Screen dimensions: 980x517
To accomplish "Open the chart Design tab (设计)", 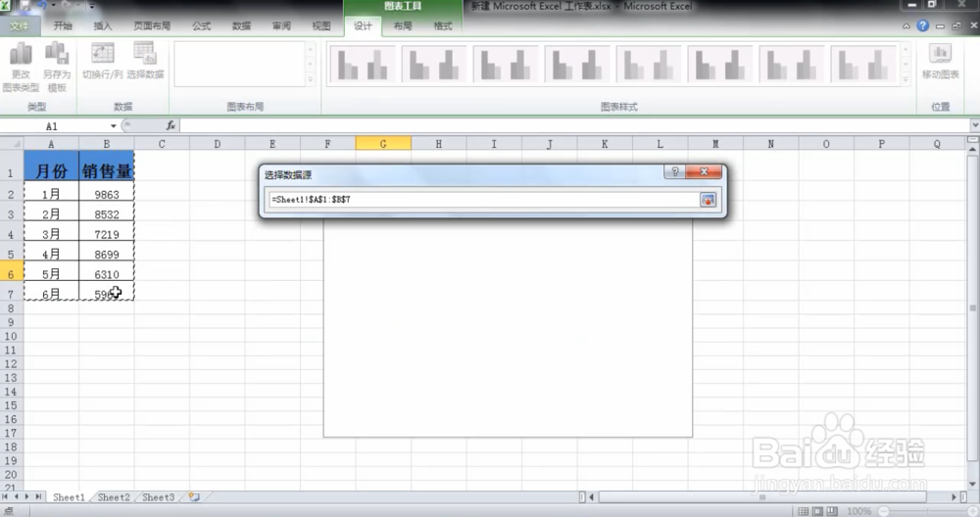I will [x=363, y=25].
